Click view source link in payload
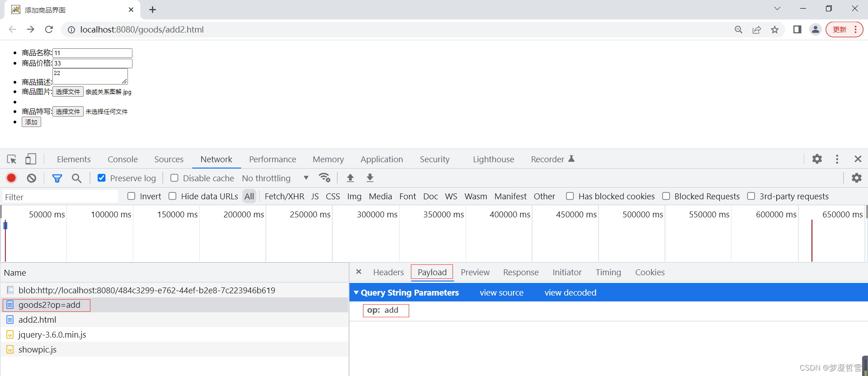Viewport: 868px width, 376px height. 501,292
